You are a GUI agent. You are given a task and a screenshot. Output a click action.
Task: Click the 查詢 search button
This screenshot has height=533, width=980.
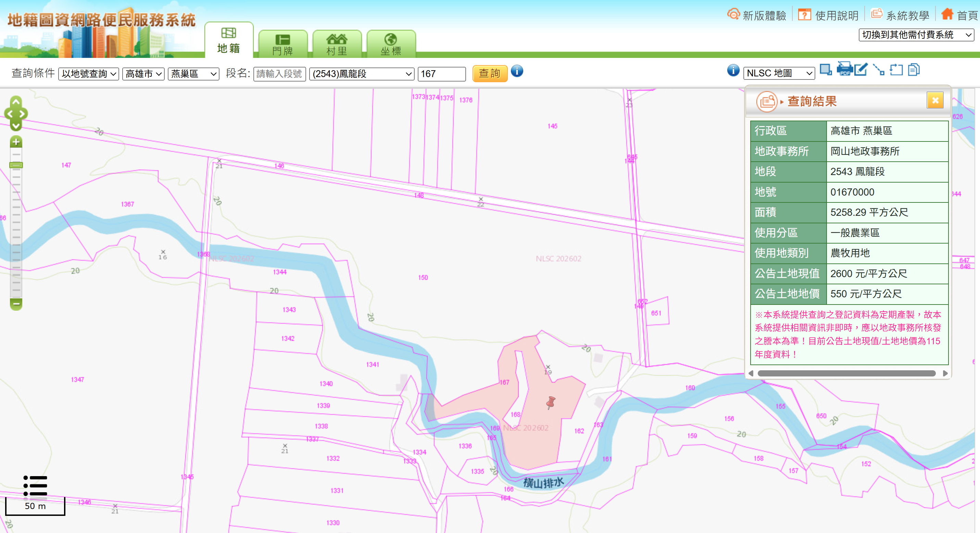(490, 73)
